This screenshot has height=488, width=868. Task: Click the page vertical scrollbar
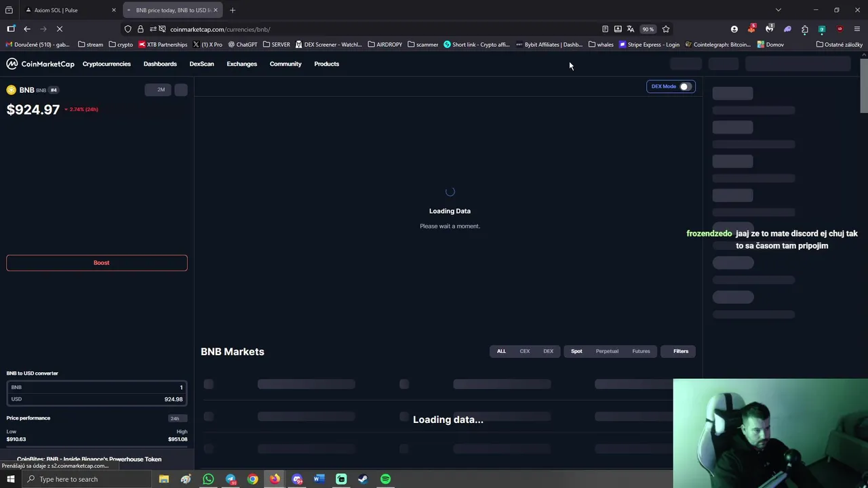(863, 87)
